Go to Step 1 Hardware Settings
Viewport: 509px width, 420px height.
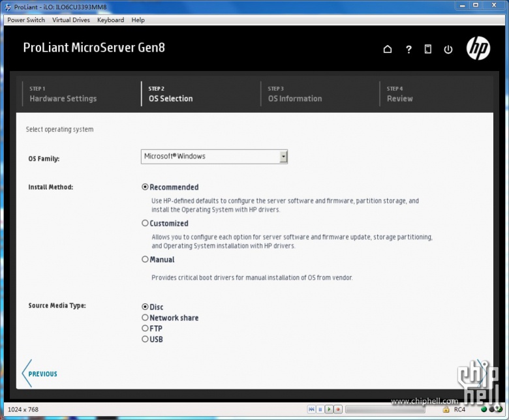coord(63,94)
